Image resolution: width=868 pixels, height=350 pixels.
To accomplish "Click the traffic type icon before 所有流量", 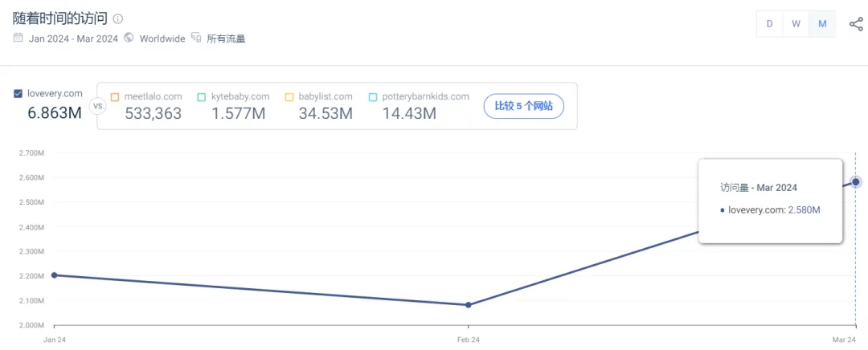I will point(196,38).
